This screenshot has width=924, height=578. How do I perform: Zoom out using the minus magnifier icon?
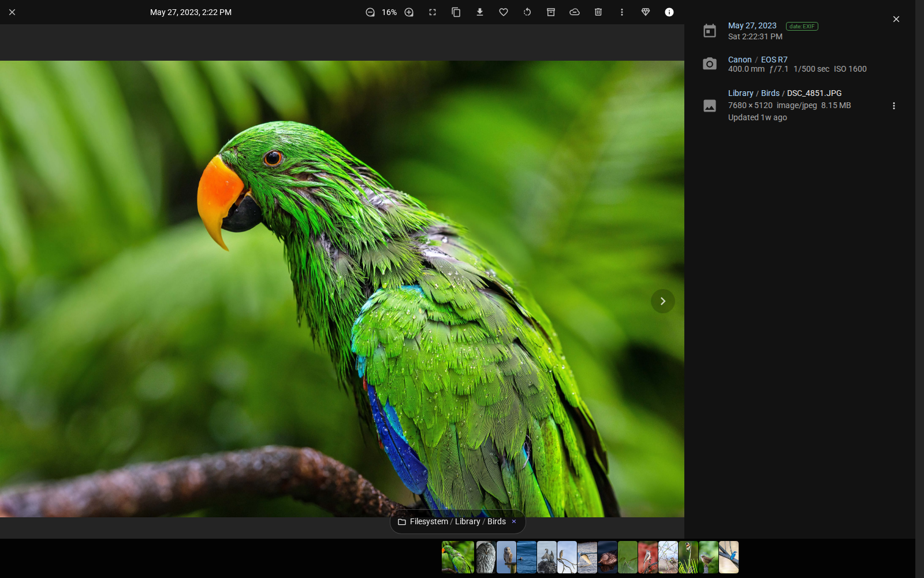coord(370,12)
